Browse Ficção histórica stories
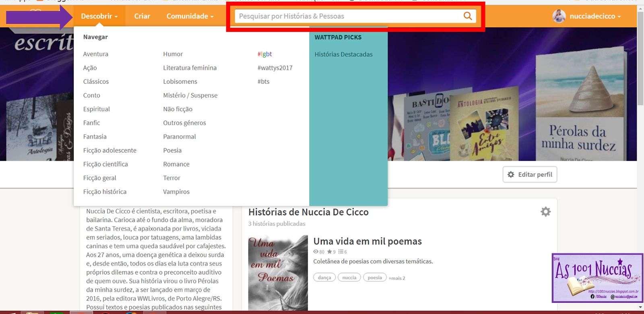The height and width of the screenshot is (314, 644). point(105,191)
